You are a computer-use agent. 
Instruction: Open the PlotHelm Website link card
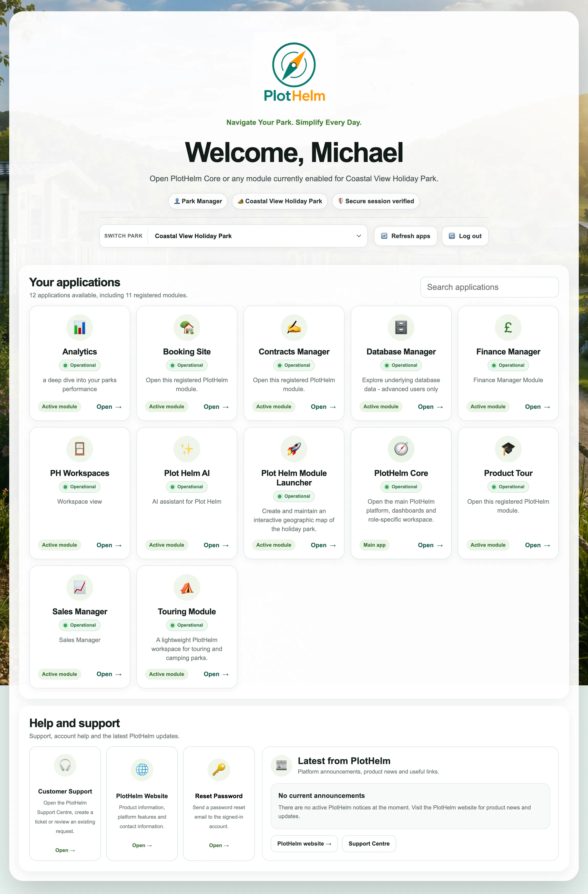coord(142,846)
